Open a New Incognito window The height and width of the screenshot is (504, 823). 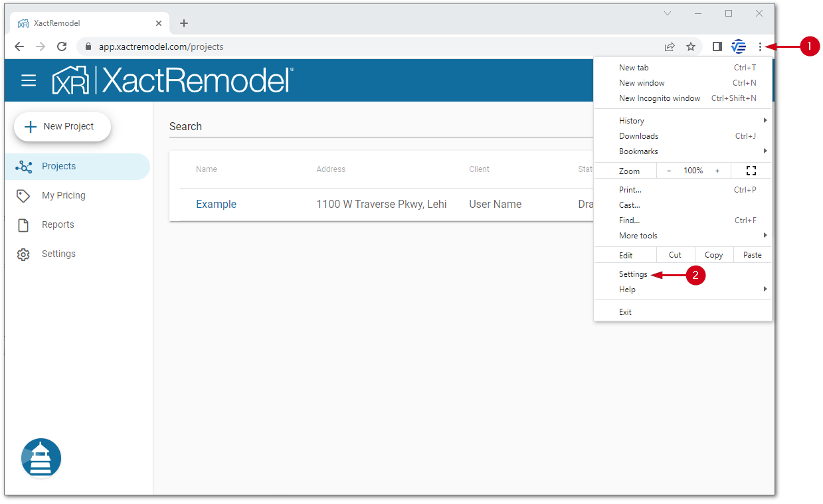point(660,98)
